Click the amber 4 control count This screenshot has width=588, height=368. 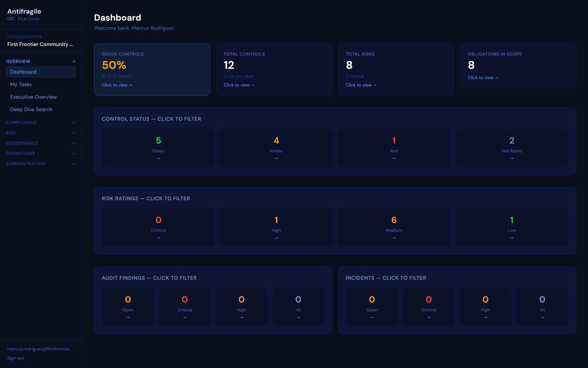pyautogui.click(x=276, y=141)
